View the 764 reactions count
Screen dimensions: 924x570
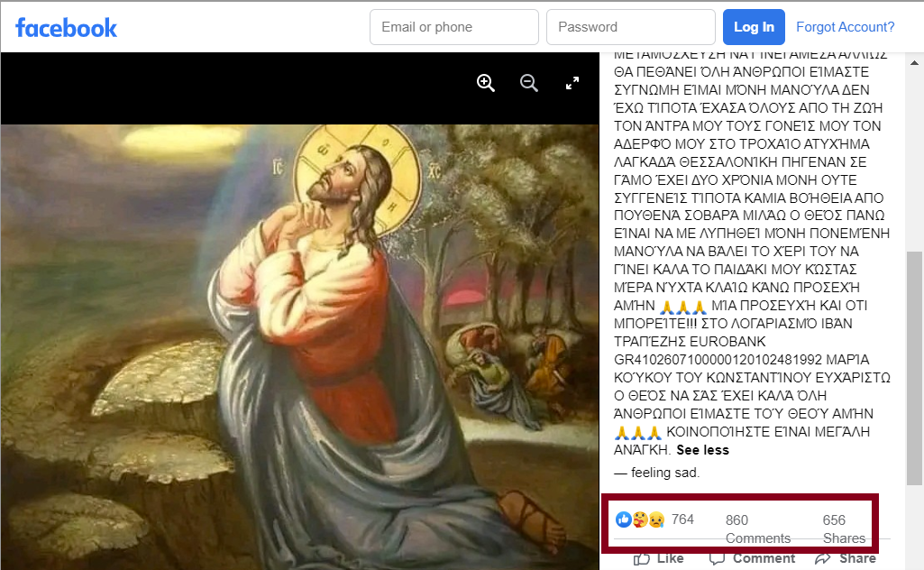pyautogui.click(x=682, y=519)
